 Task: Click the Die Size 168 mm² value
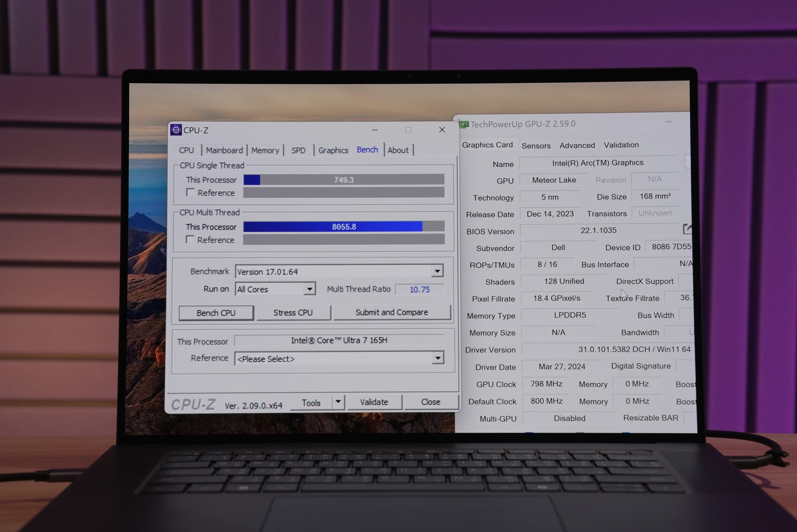[655, 196]
